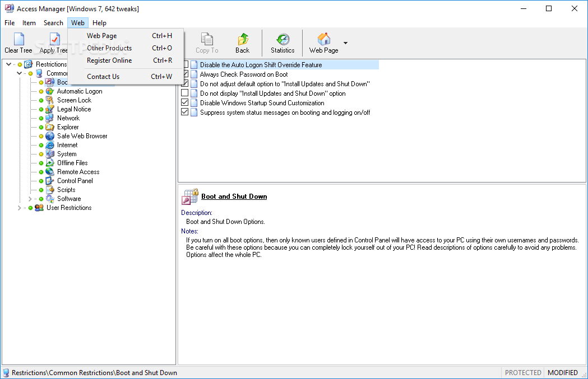Select the Network tree icon
The width and height of the screenshot is (588, 379).
coord(50,118)
